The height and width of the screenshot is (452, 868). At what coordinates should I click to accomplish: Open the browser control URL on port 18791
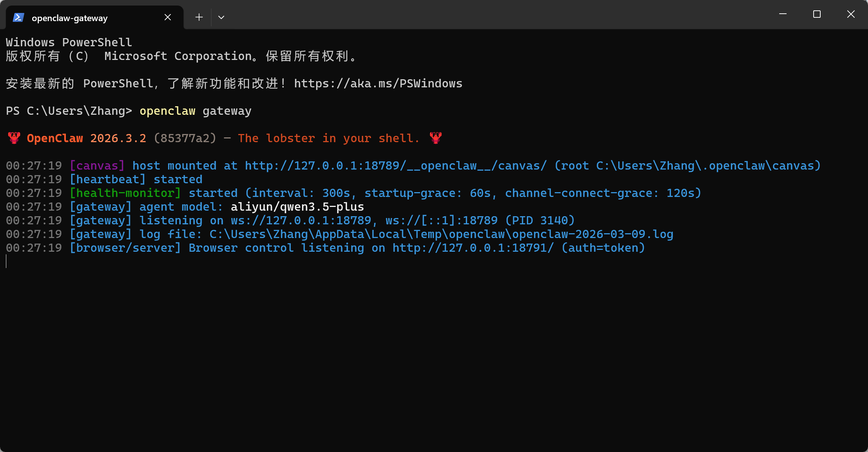click(473, 248)
